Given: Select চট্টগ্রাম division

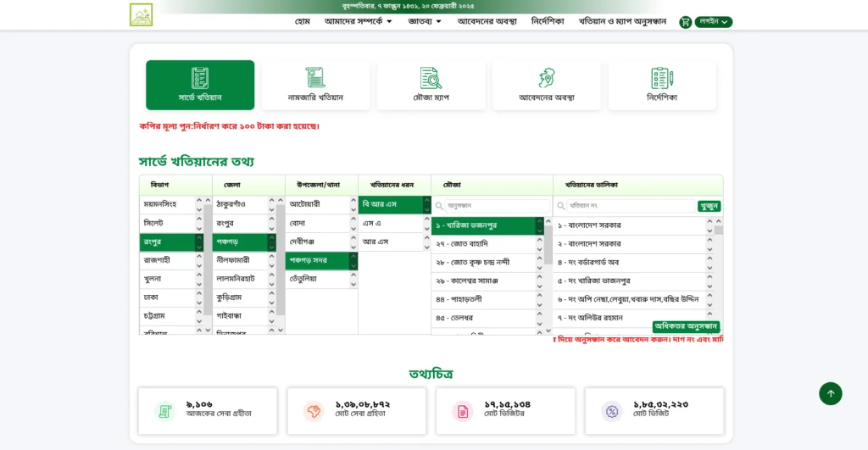Looking at the screenshot, I should coord(171,316).
